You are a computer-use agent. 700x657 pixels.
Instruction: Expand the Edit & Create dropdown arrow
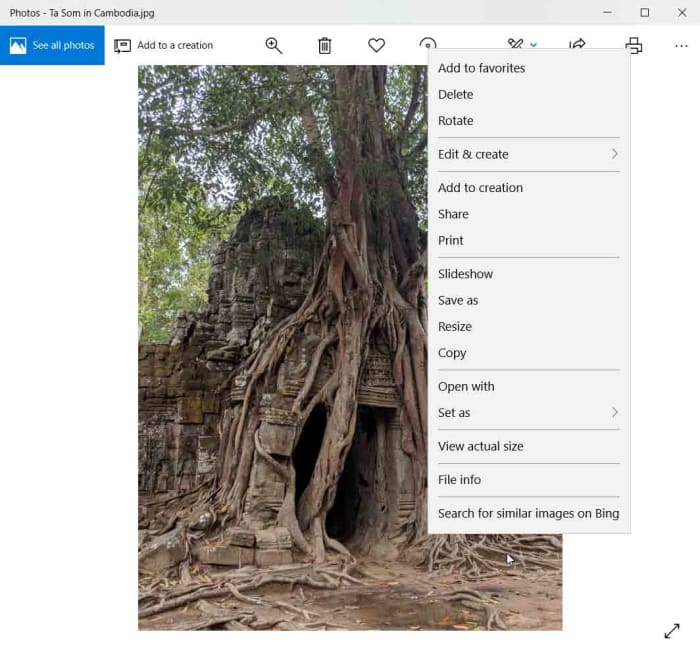click(x=533, y=45)
